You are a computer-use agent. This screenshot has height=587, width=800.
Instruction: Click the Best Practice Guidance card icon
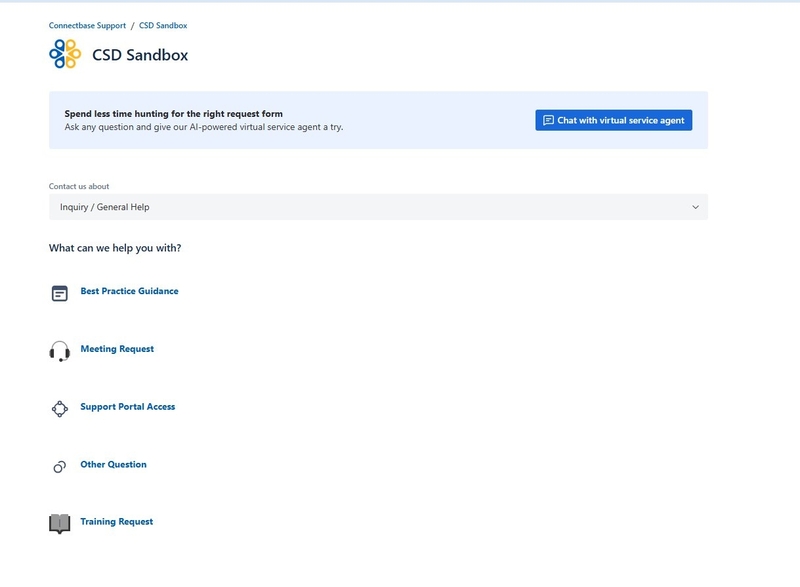tap(60, 293)
